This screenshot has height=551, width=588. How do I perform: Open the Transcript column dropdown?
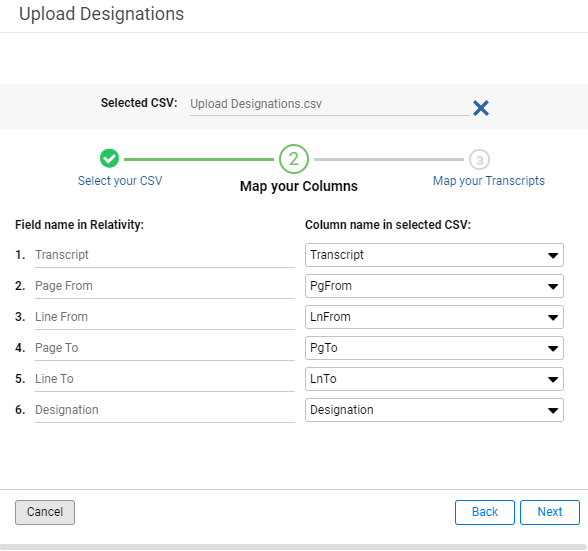434,255
